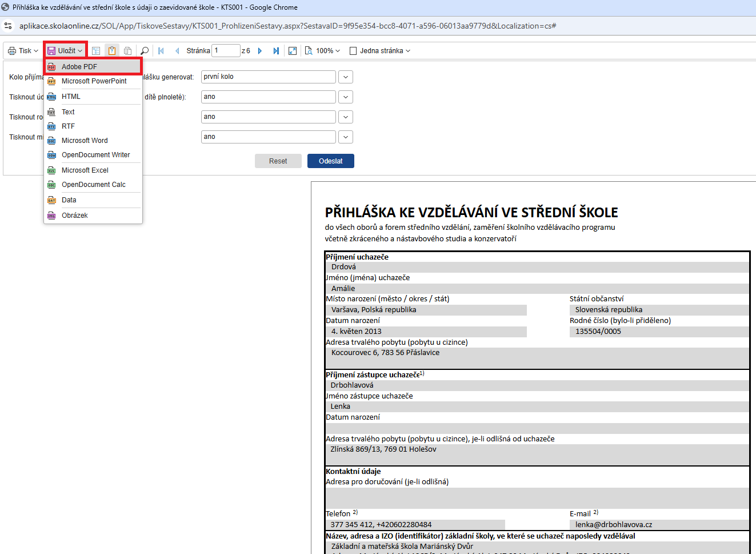
Task: Toggle the bookmarks tree panel icon
Action: [96, 51]
